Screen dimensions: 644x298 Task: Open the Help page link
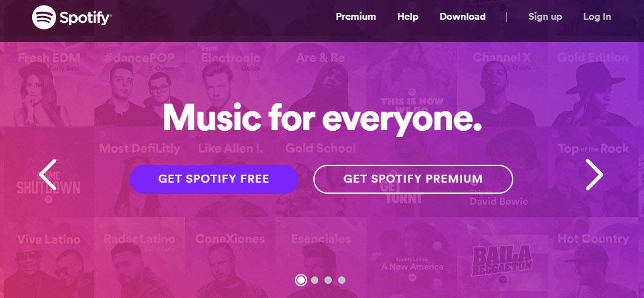point(408,17)
